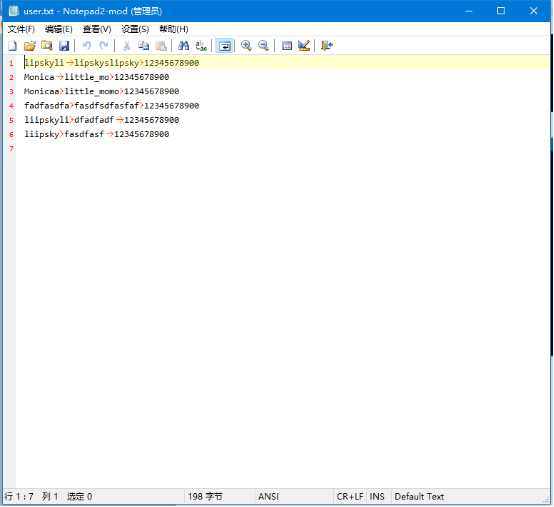Click the Notepad2 app icon in title bar
Viewport: 554px width, 507px height.
[13, 11]
